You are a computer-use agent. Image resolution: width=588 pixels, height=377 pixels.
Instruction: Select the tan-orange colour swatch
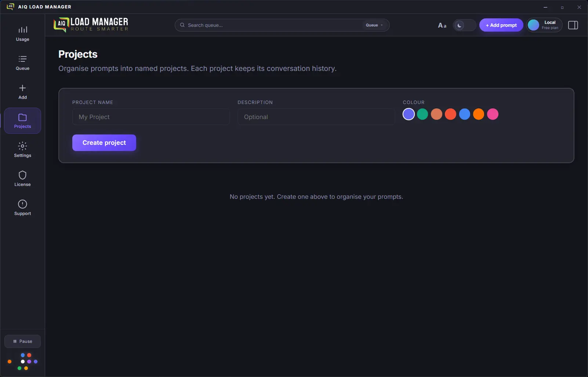point(436,114)
